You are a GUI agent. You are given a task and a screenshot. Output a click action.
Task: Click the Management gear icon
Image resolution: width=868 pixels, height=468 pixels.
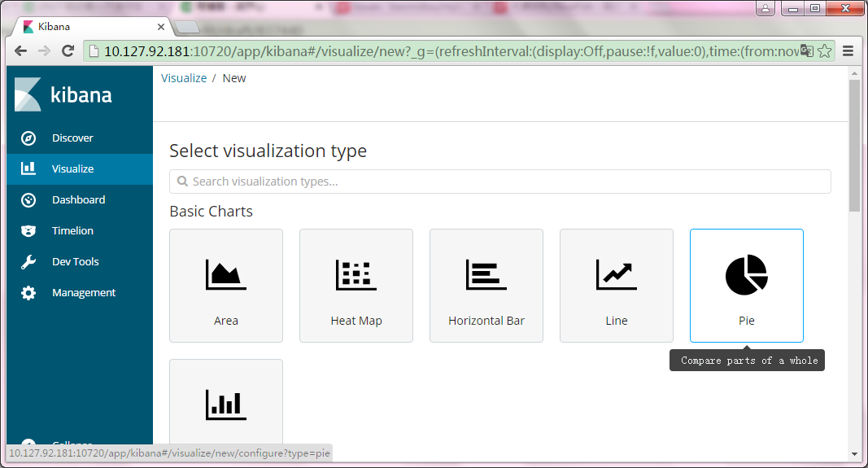[x=28, y=293]
